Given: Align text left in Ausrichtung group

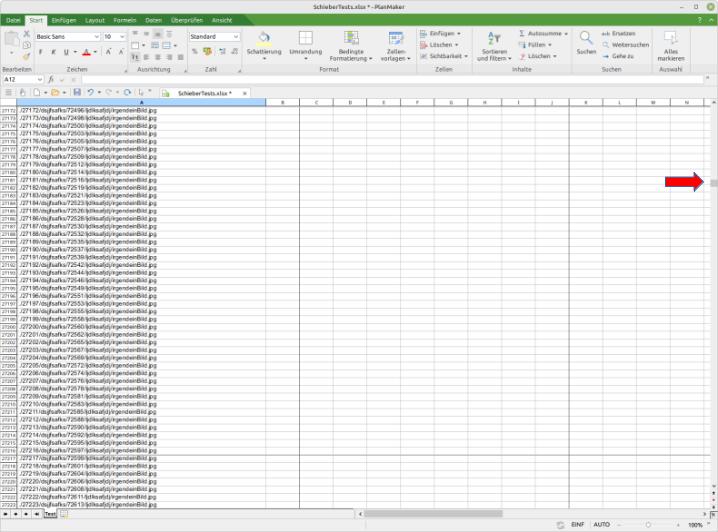Looking at the screenshot, I should (x=146, y=57).
